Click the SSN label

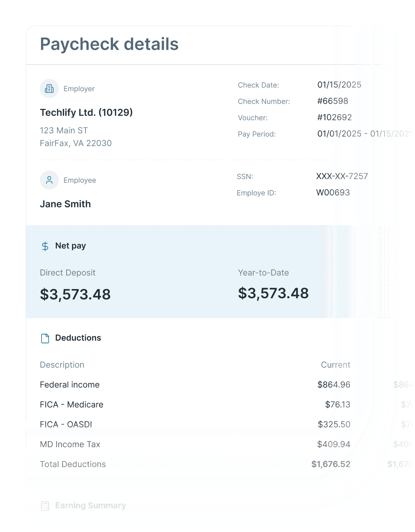(x=245, y=177)
